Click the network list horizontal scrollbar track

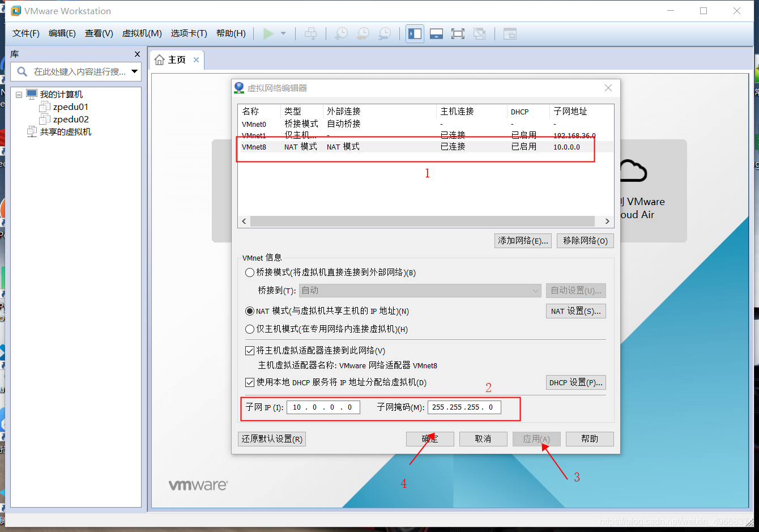click(423, 221)
